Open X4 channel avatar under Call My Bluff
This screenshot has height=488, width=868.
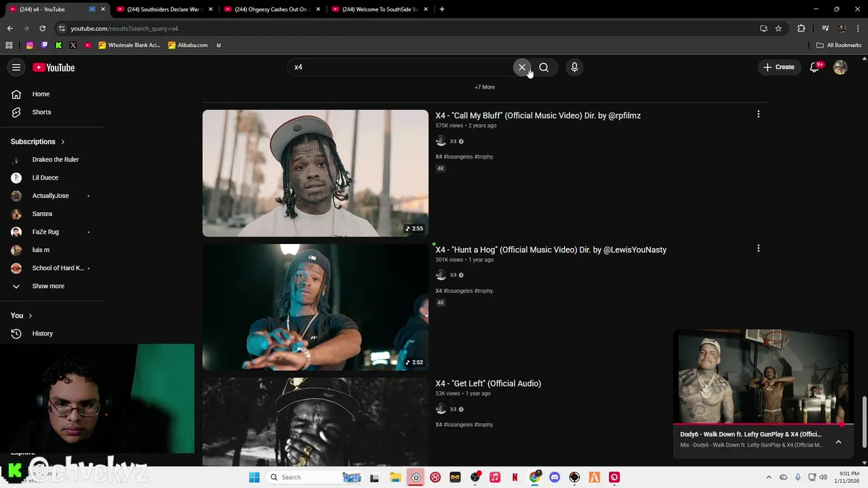441,141
